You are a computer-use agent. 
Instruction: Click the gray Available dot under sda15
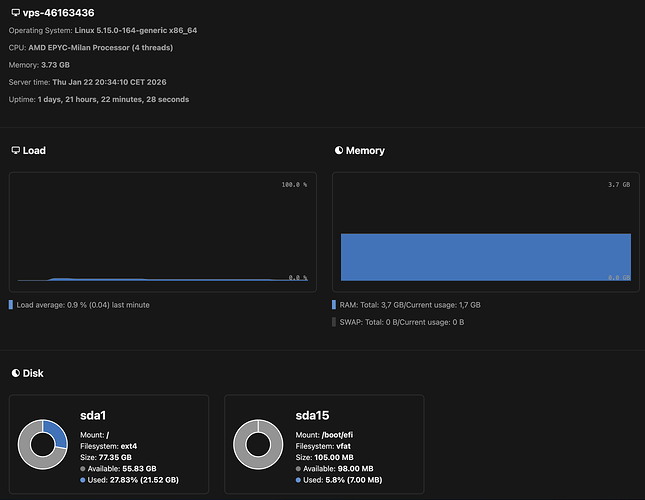coord(298,468)
